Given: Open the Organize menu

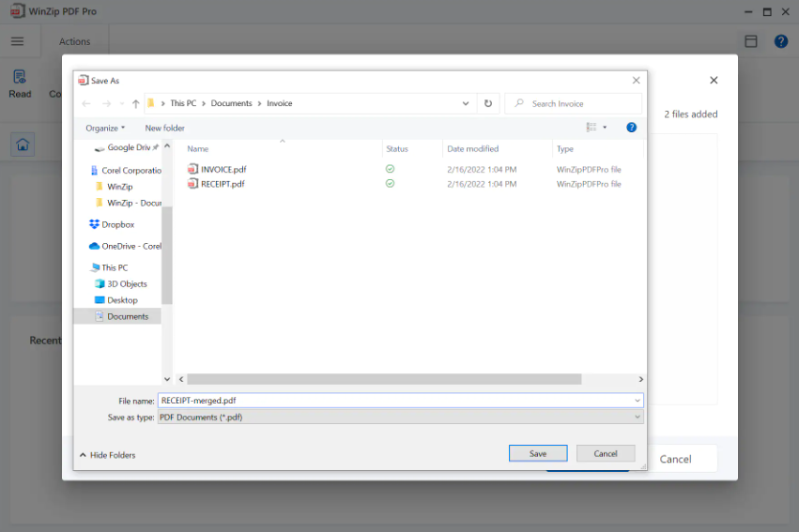Looking at the screenshot, I should pos(105,129).
